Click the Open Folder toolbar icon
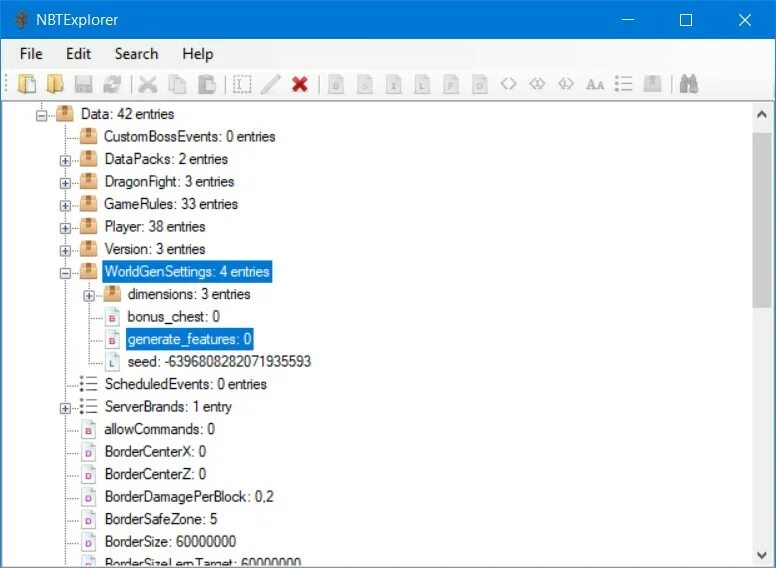Viewport: 776px width, 568px height. tap(55, 84)
